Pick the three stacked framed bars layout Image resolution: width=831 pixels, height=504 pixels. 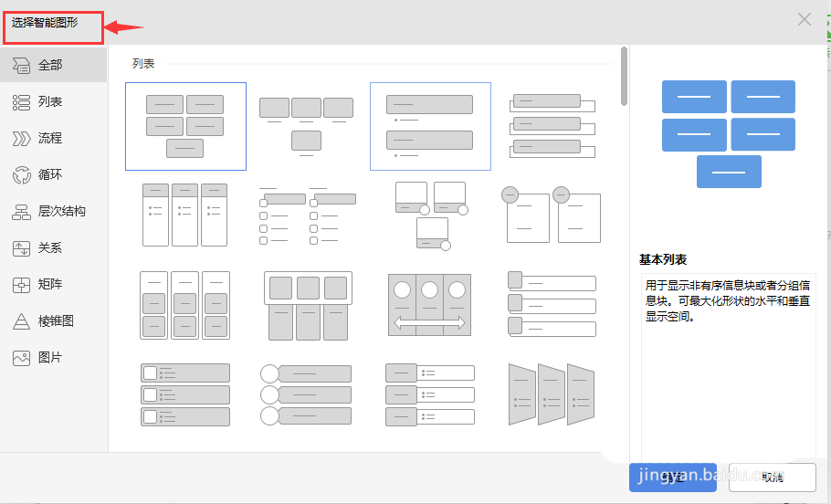coord(552,126)
